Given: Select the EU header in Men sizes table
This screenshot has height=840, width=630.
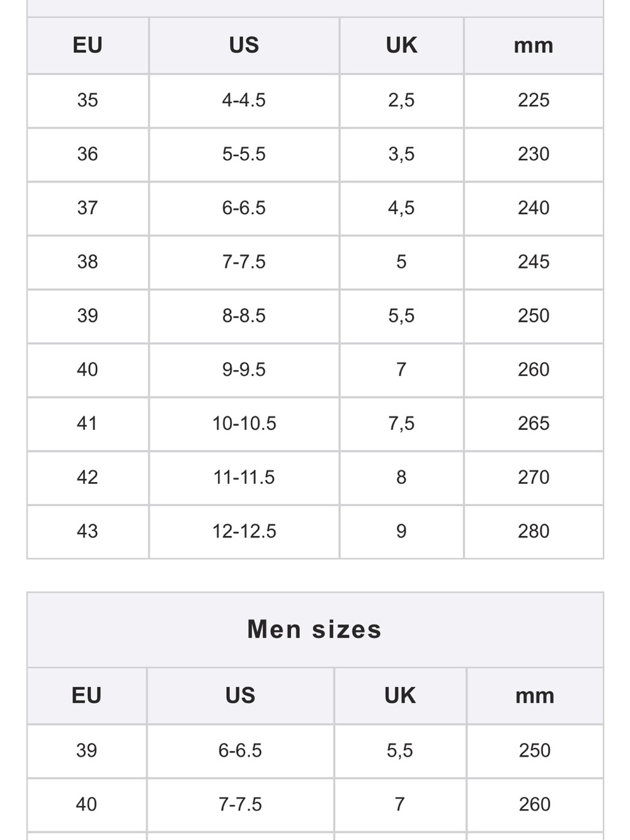Looking at the screenshot, I should click(x=86, y=696).
